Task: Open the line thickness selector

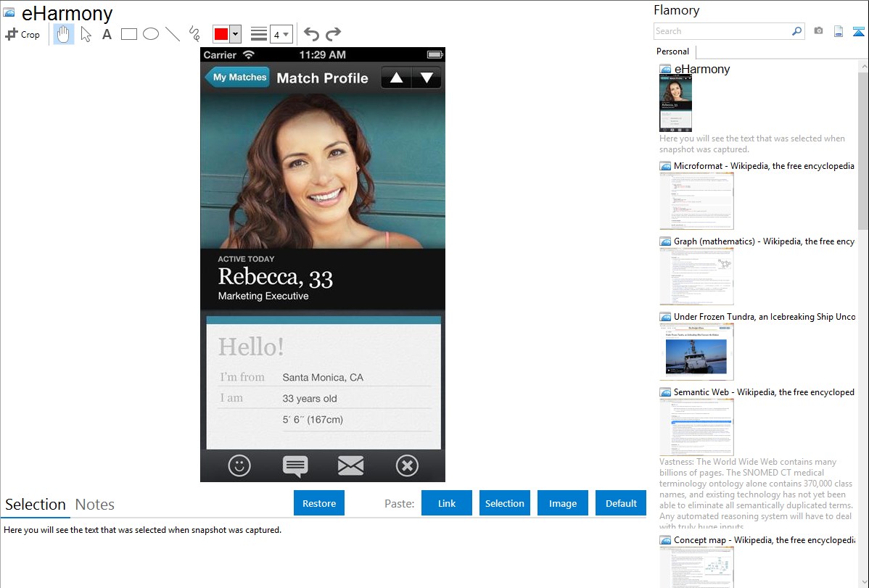Action: tap(258, 33)
